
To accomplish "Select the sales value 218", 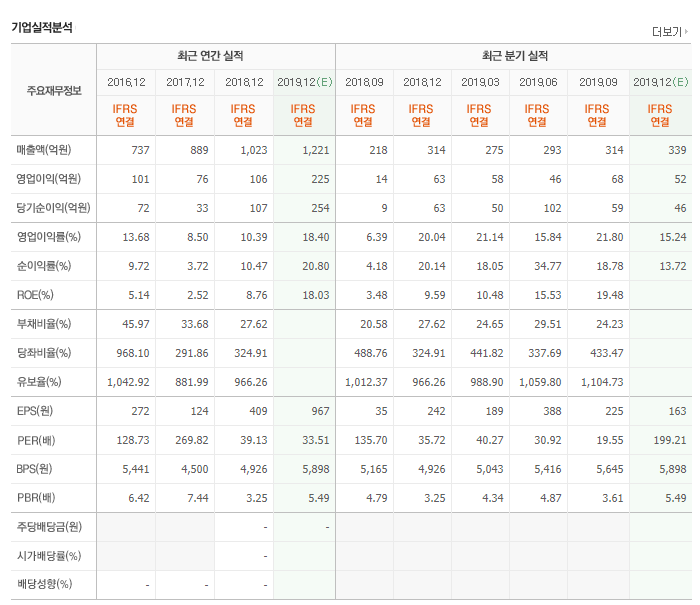I will point(378,150).
